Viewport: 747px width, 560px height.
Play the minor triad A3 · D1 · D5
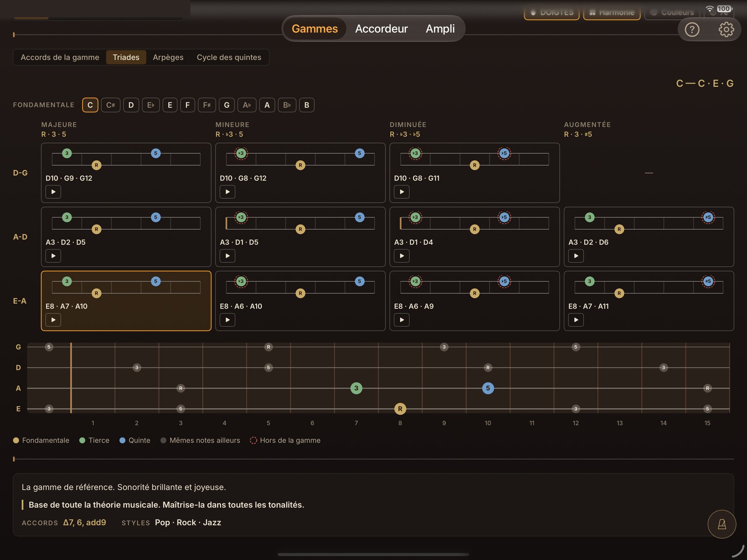point(227,256)
